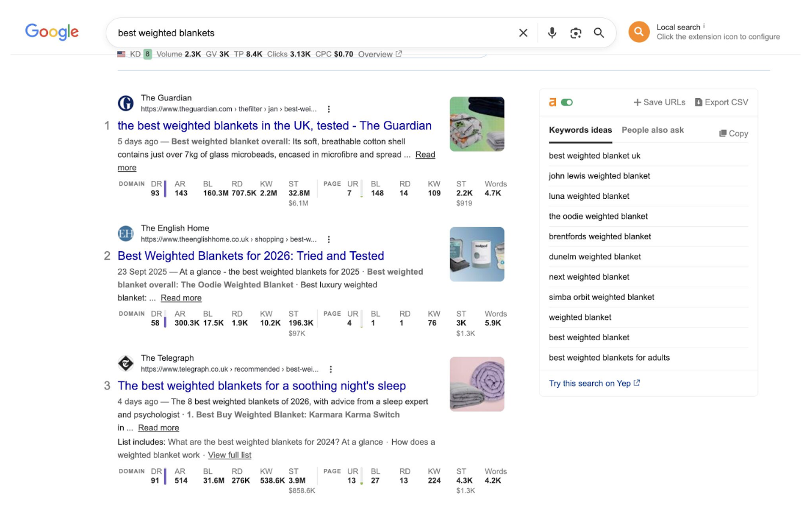
Task: Click the Guardian site favicon
Action: 126,103
